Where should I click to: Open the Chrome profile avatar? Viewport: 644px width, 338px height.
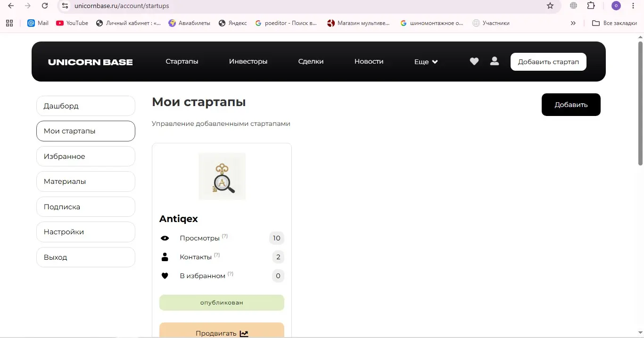pyautogui.click(x=616, y=6)
